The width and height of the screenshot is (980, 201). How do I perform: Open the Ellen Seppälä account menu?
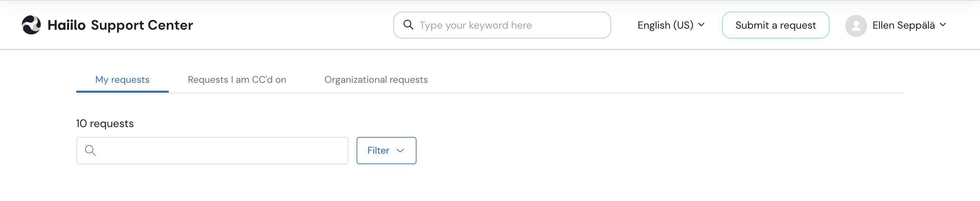896,26
